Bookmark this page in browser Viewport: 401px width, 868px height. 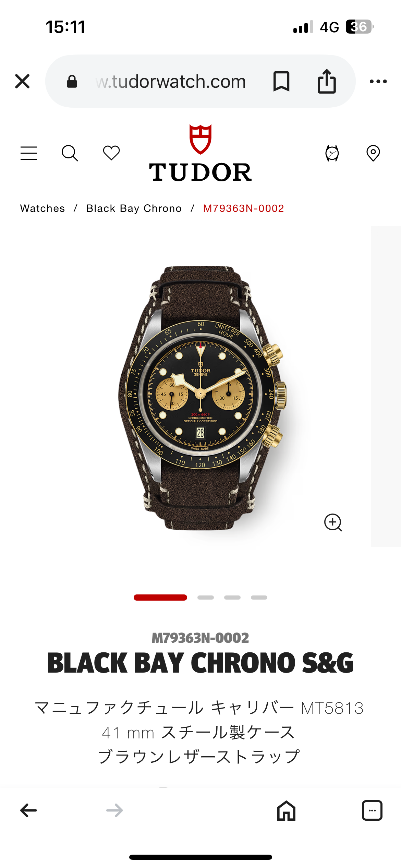[281, 81]
